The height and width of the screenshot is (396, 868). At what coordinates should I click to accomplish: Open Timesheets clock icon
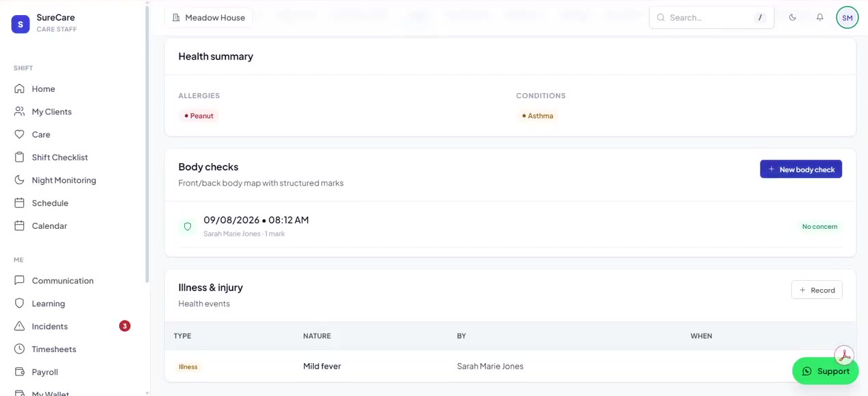click(19, 349)
